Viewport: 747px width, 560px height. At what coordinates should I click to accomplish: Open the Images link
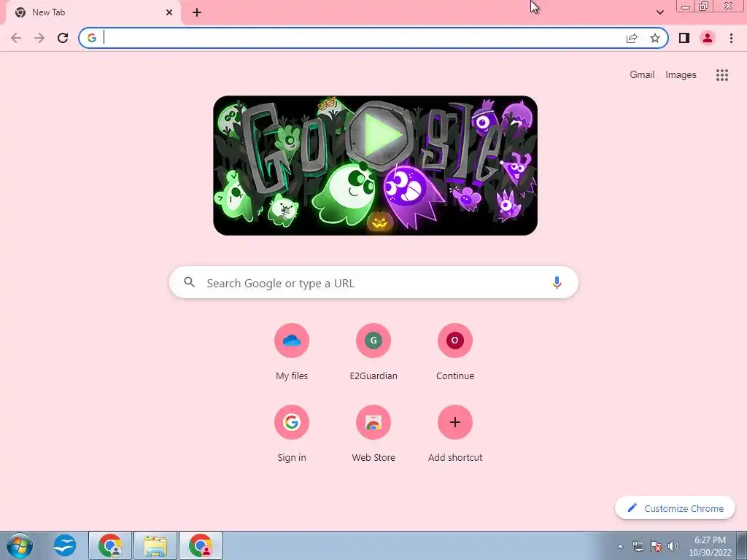[x=681, y=75]
